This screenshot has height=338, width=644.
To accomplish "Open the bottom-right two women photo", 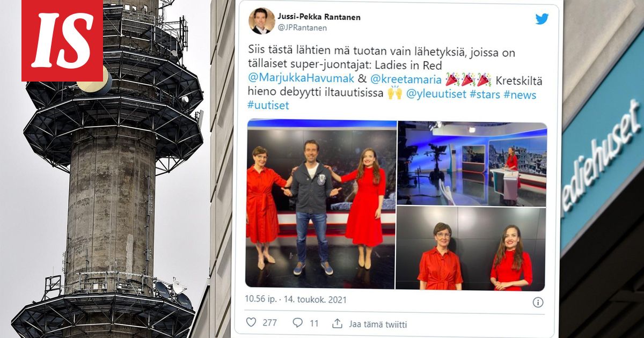I will pos(471,249).
